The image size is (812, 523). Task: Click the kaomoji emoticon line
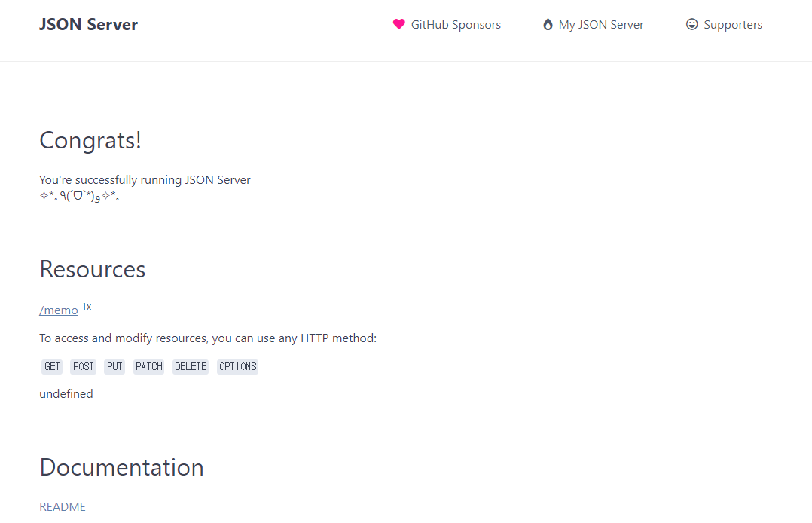79,196
